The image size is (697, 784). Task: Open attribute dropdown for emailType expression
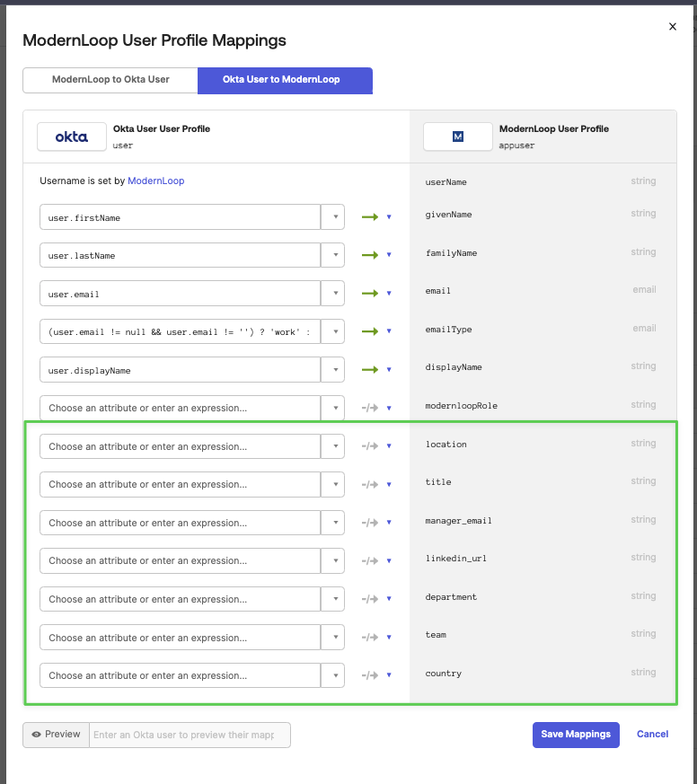point(332,331)
